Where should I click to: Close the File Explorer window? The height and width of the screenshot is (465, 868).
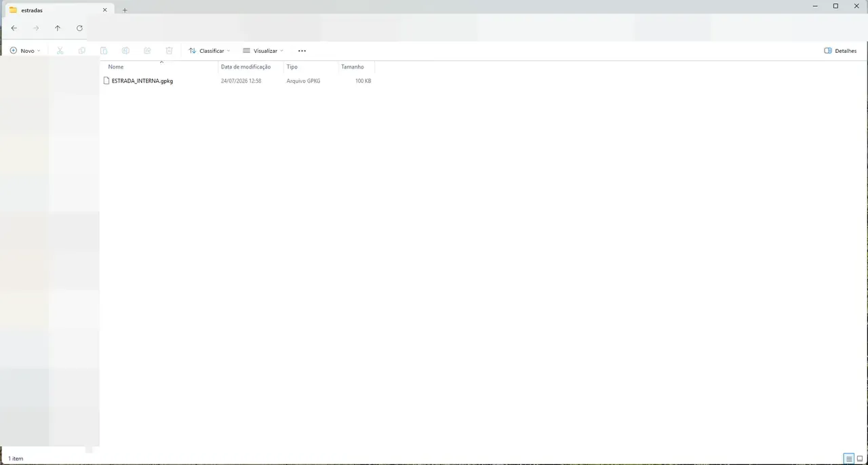click(x=856, y=6)
